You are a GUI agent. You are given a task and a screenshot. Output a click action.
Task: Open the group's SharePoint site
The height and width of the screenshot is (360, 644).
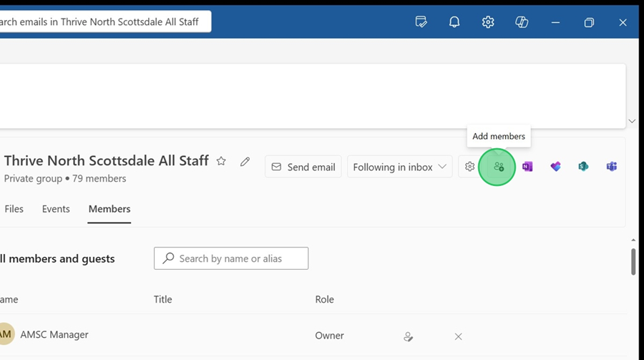point(583,167)
